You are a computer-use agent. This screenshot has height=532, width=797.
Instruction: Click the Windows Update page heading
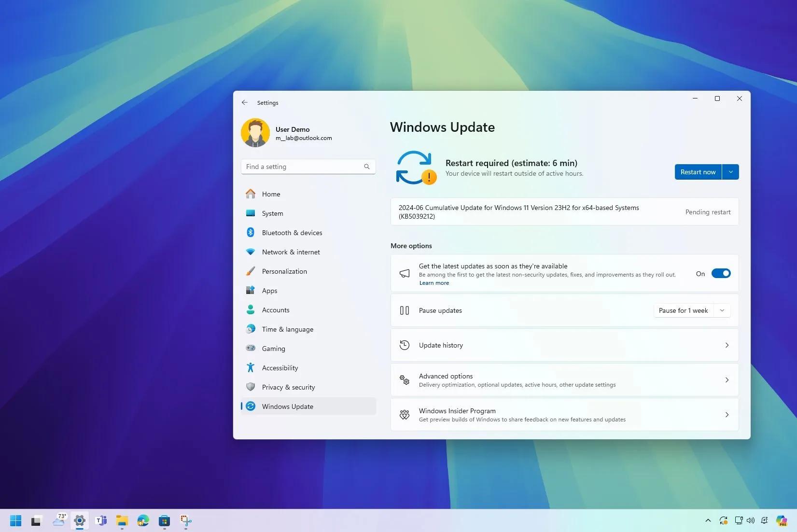pos(442,127)
